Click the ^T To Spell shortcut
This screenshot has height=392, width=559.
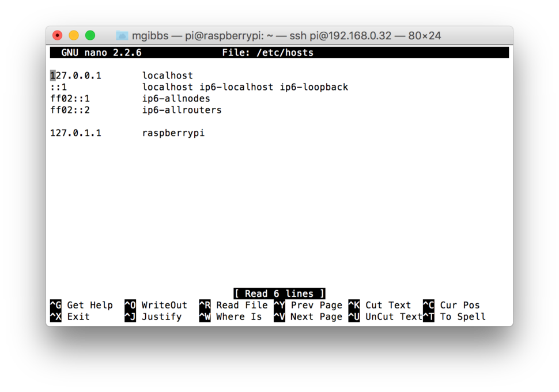point(458,316)
